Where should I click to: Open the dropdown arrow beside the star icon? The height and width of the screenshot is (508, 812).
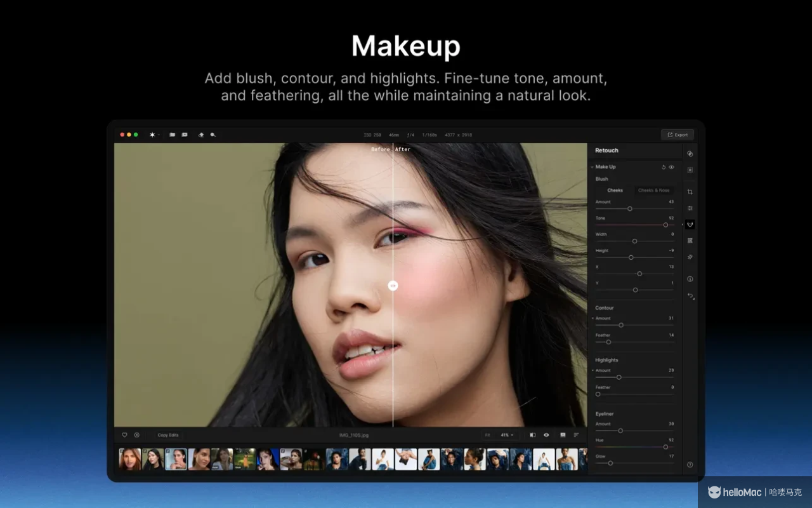pos(159,135)
